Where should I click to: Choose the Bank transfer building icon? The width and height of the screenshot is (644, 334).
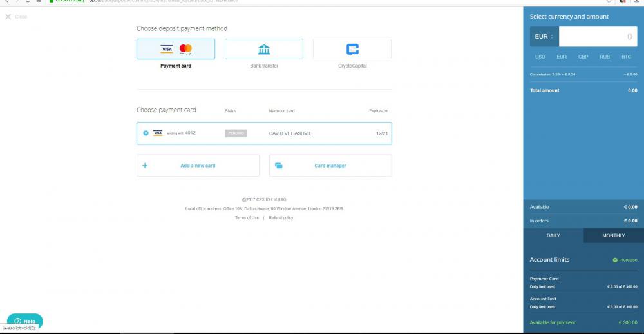(264, 49)
